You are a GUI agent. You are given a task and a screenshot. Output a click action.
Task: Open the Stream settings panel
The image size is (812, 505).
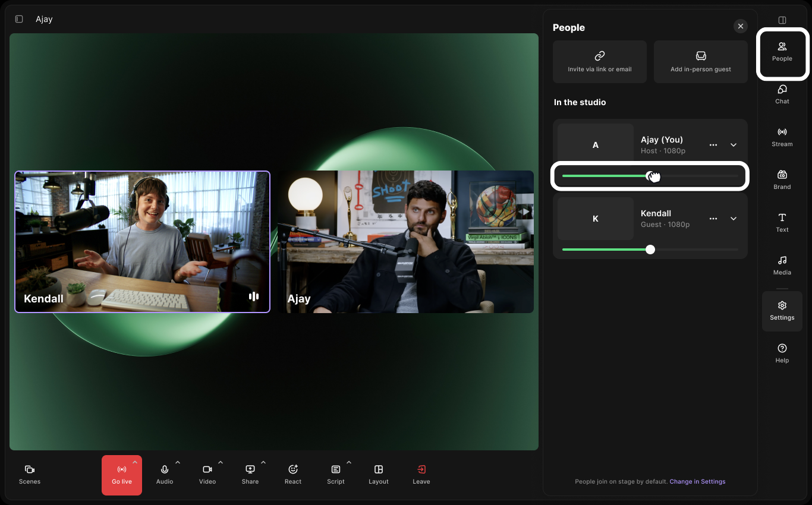(x=782, y=137)
